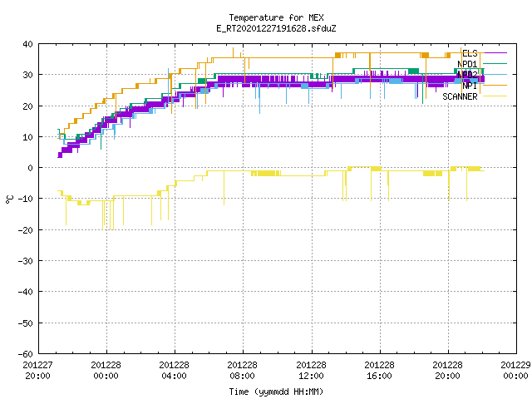Image resolution: width=532 pixels, height=399 pixels.
Task: Click the NPD2 legend label
Action: (x=467, y=75)
